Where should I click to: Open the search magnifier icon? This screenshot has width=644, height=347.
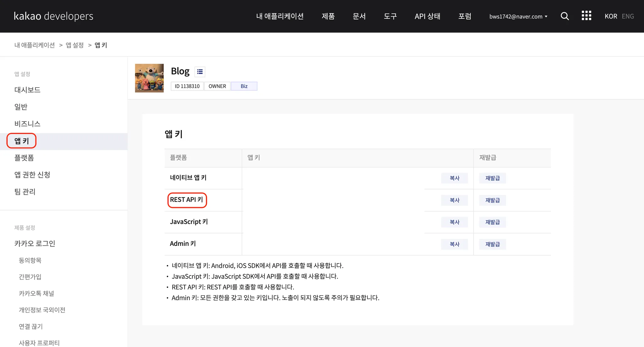pyautogui.click(x=564, y=16)
